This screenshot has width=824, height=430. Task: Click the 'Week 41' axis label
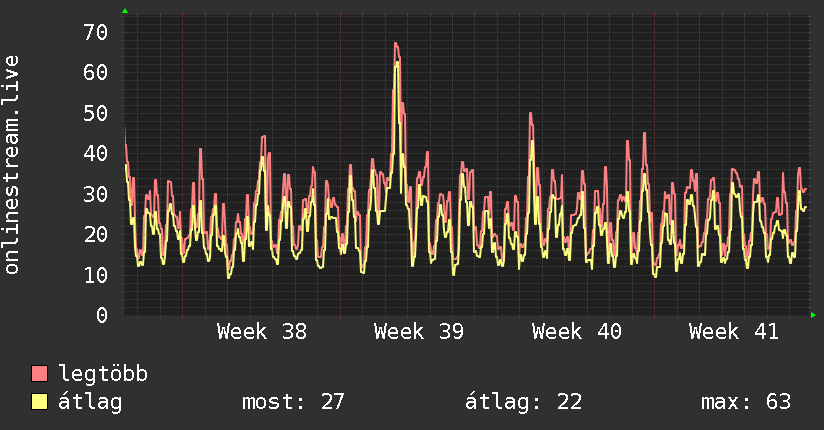coord(734,332)
